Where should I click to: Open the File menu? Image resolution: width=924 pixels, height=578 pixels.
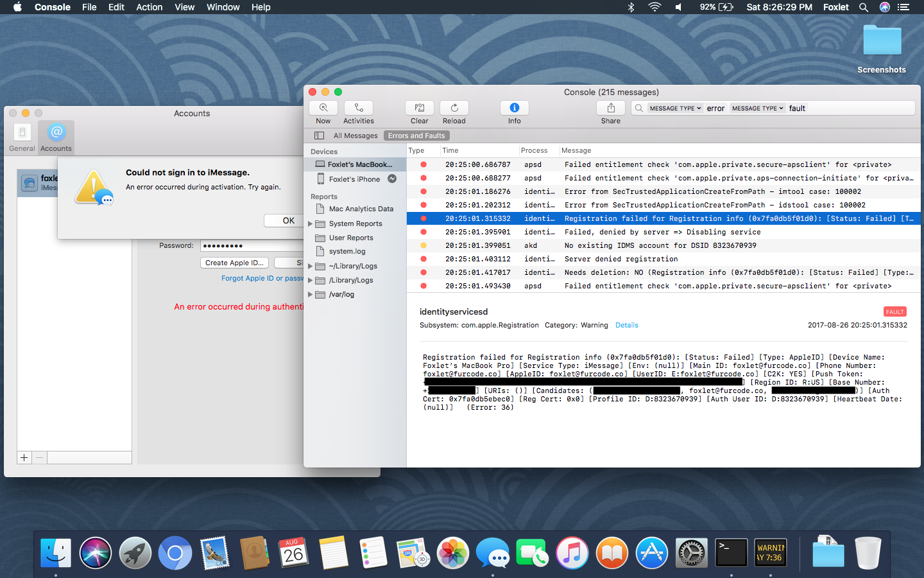click(89, 7)
